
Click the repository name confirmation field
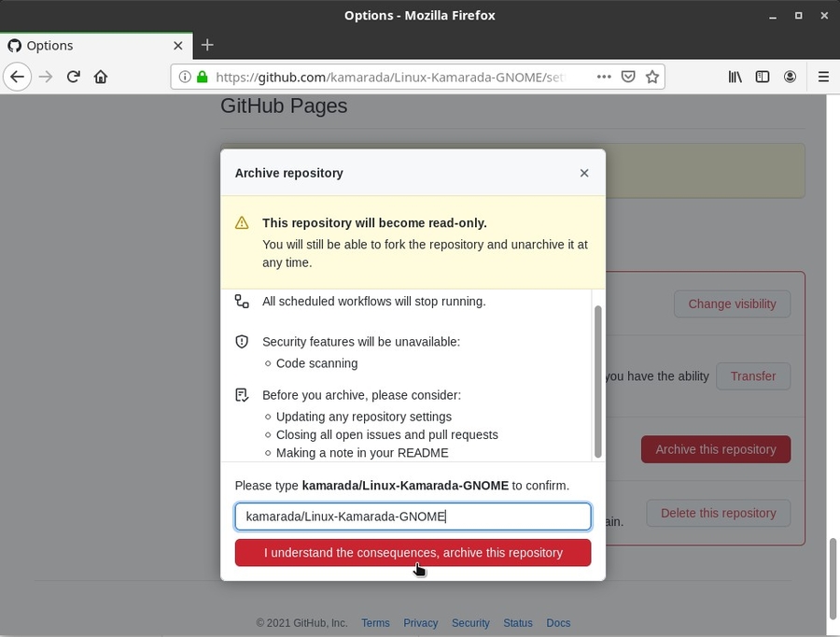(x=413, y=517)
